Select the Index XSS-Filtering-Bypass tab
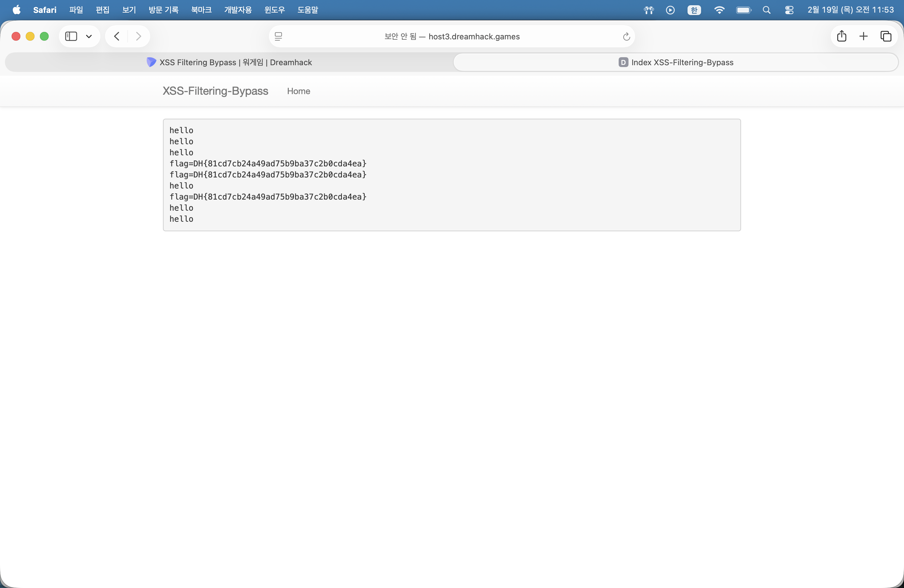Screen dimensions: 904x588 point(676,62)
